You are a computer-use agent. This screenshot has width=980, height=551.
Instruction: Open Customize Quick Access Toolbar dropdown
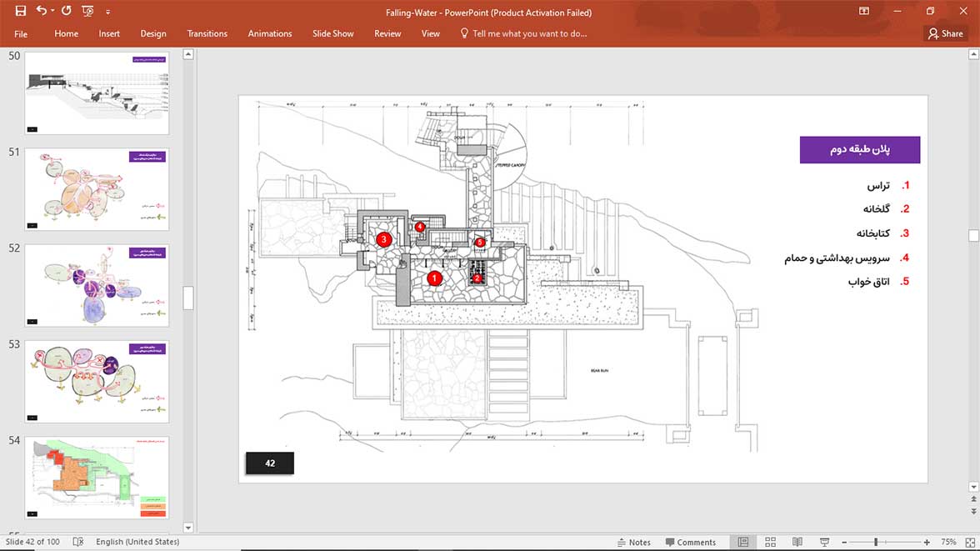[107, 12]
